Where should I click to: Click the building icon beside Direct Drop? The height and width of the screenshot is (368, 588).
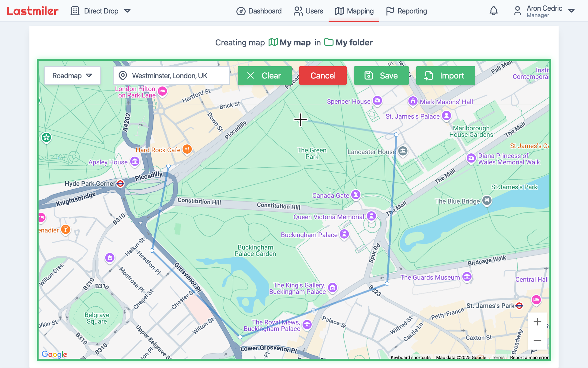(x=75, y=11)
